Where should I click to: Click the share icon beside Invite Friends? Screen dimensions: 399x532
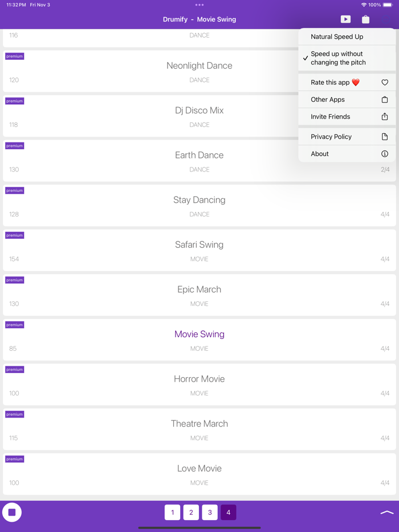click(384, 116)
